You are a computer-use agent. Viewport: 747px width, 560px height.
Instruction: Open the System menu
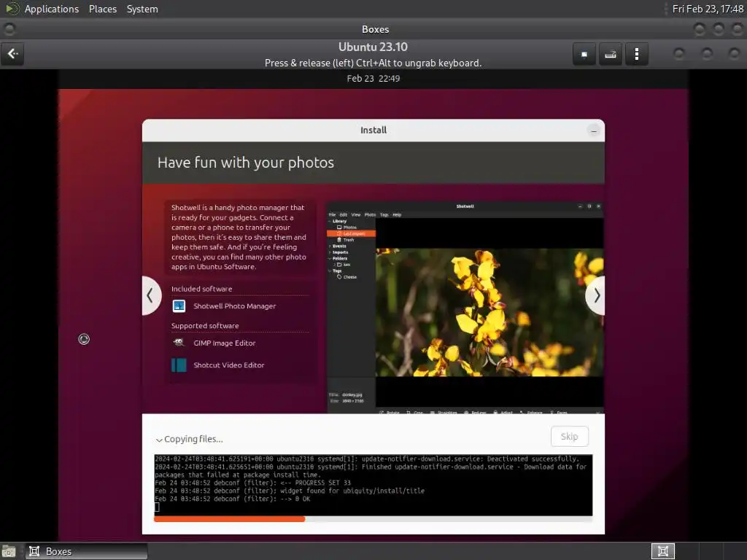point(142,9)
